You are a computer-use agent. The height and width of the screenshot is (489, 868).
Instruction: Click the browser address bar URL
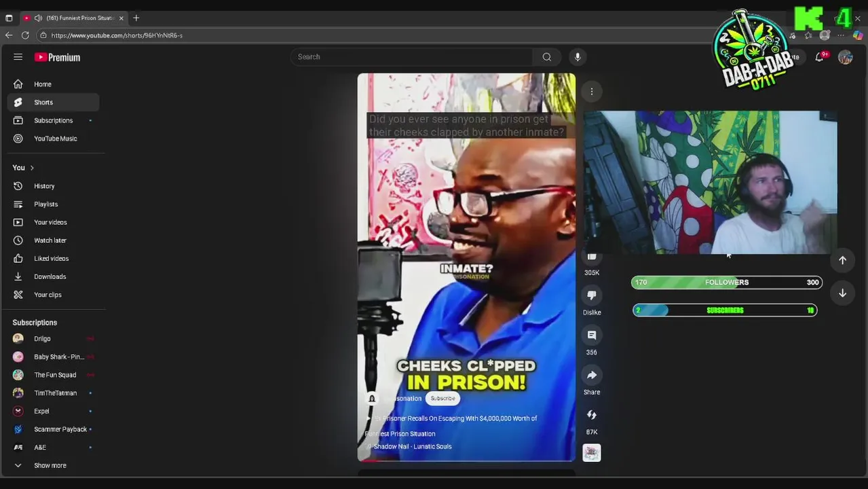click(x=117, y=35)
